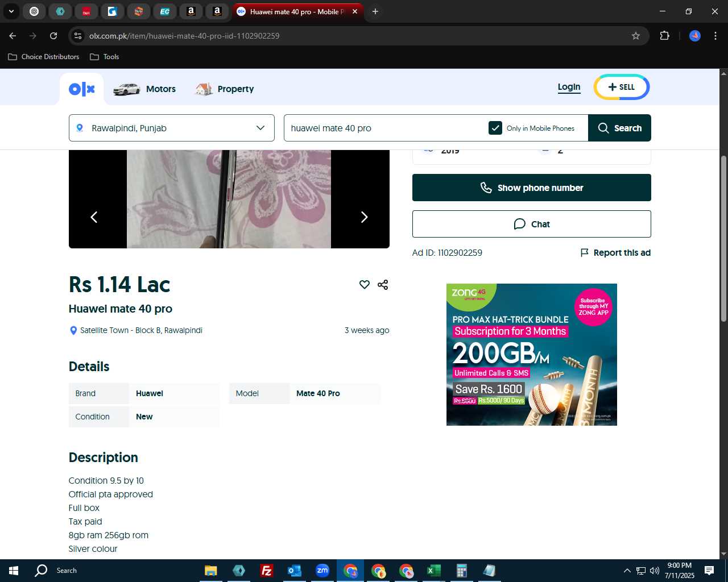This screenshot has height=582, width=728.
Task: Open Calculator from the taskbar
Action: coord(461,571)
